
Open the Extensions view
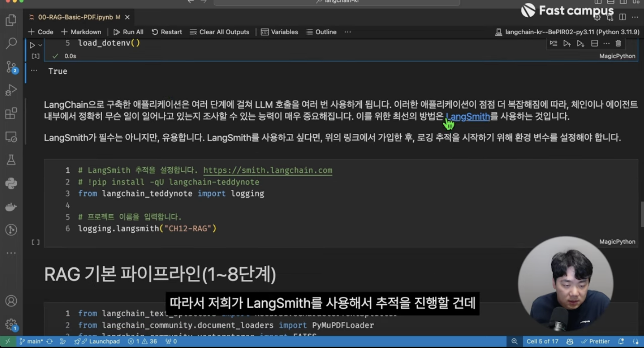click(x=11, y=113)
